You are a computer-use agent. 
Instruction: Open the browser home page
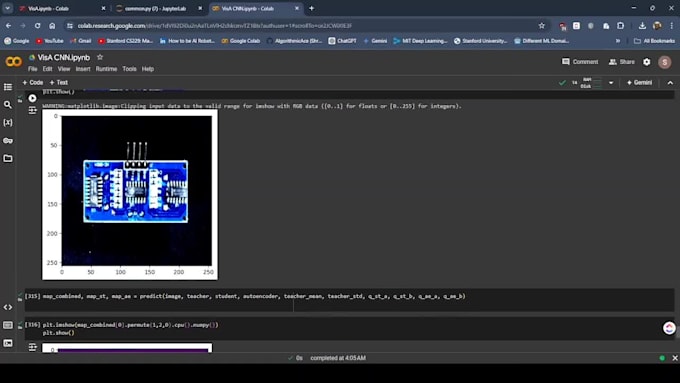point(52,26)
